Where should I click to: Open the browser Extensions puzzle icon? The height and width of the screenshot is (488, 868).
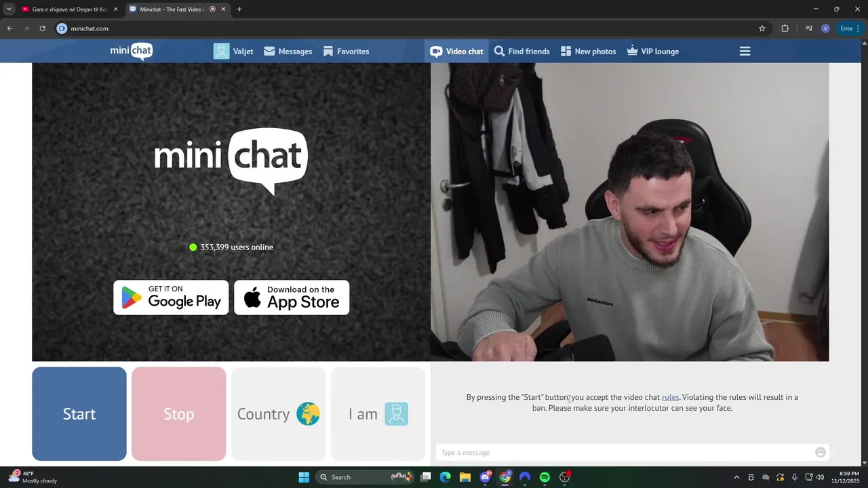tap(785, 28)
